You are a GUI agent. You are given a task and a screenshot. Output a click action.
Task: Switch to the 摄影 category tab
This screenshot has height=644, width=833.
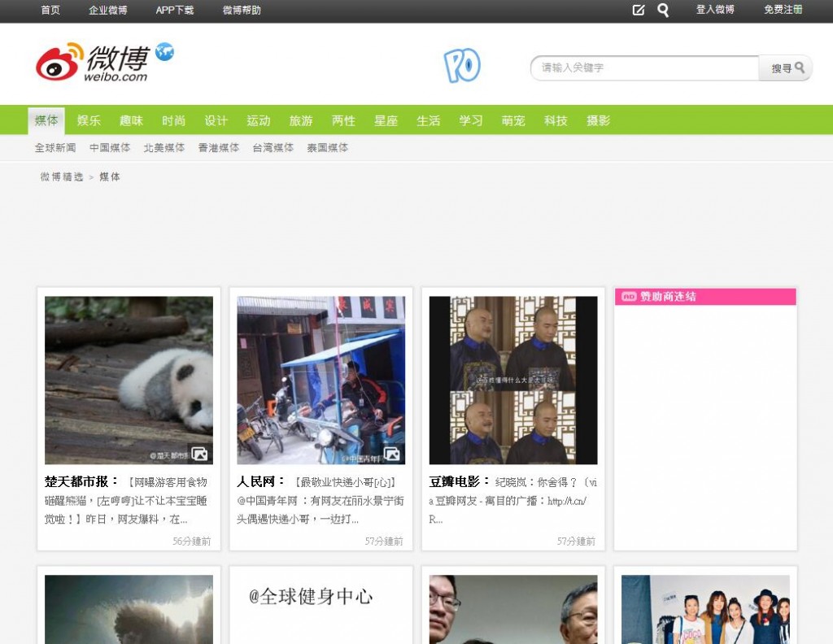598,120
